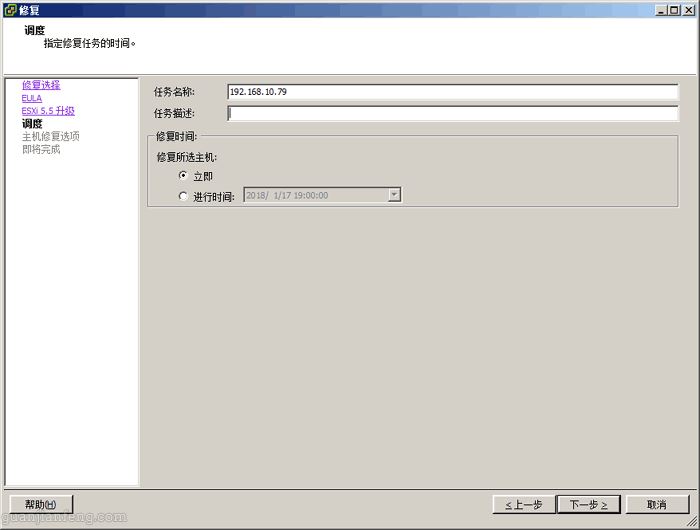Select the 调度 step in sidebar
700x530 pixels.
32,124
